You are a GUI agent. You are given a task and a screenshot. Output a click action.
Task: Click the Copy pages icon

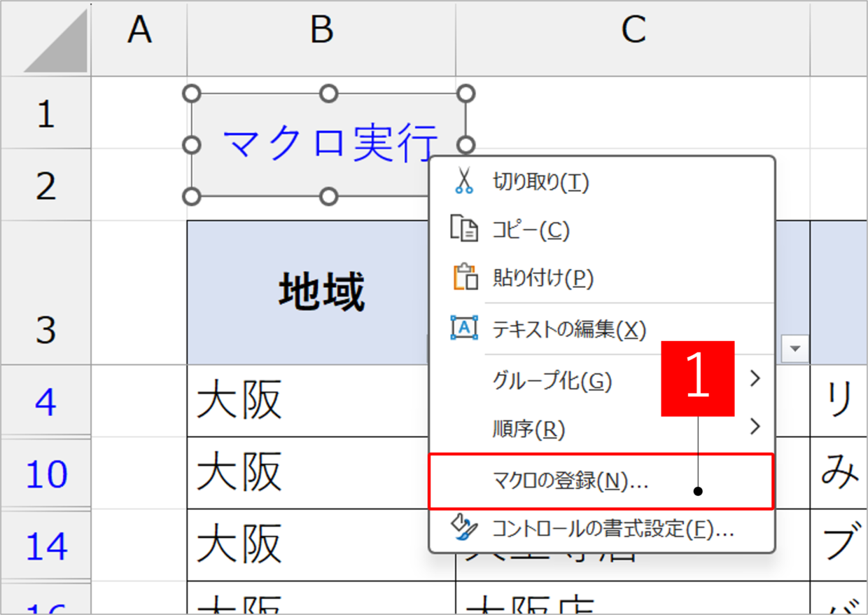pyautogui.click(x=464, y=229)
